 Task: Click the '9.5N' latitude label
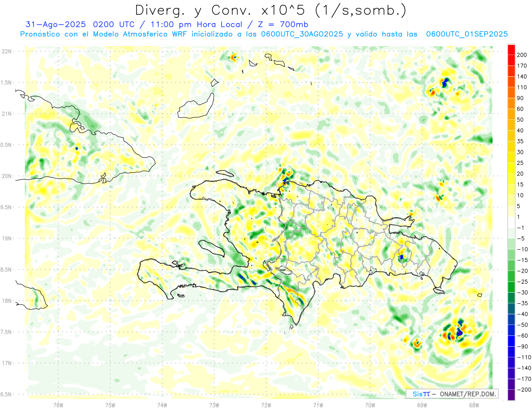pos(7,207)
